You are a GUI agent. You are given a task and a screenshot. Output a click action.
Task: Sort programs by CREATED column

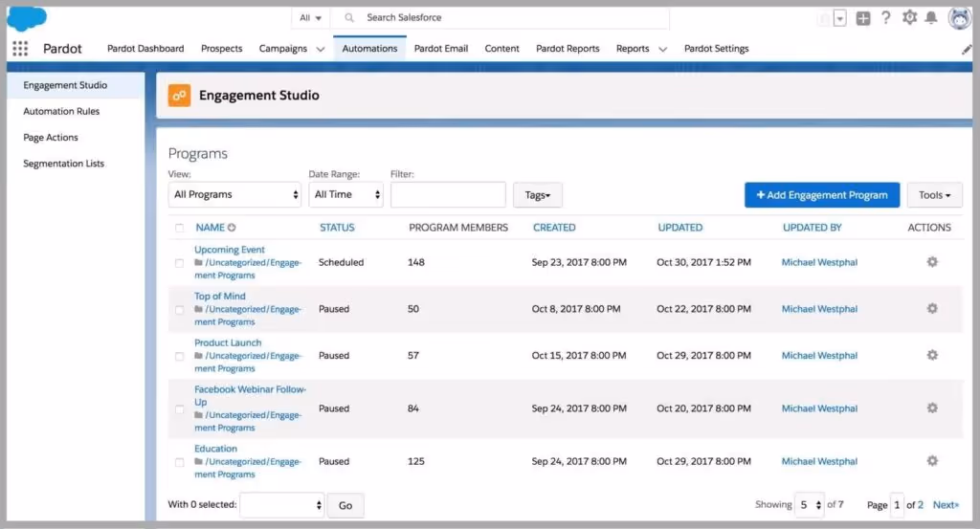click(554, 228)
